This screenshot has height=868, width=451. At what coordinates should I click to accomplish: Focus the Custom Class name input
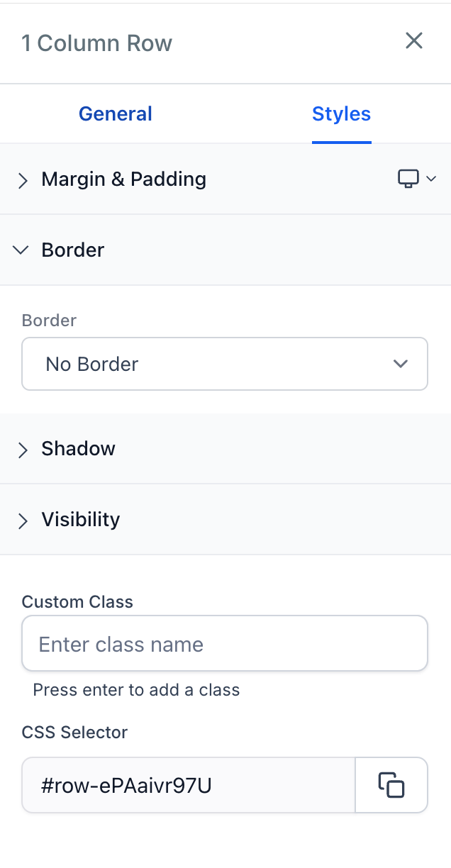224,644
